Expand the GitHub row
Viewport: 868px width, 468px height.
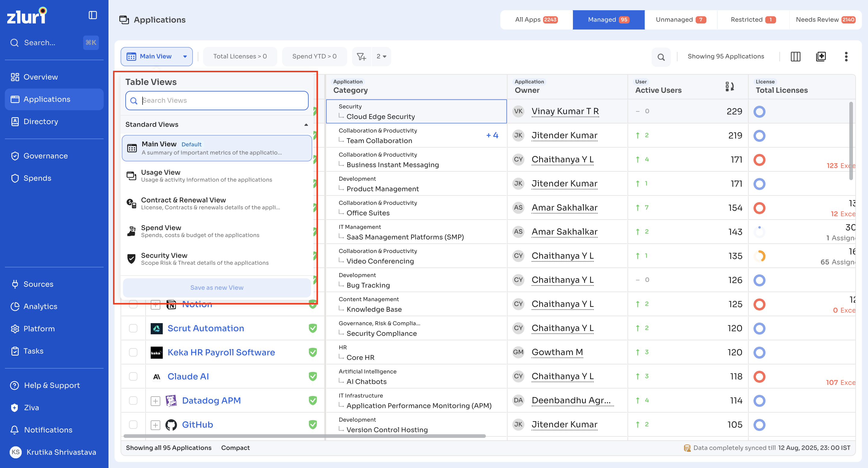(155, 425)
